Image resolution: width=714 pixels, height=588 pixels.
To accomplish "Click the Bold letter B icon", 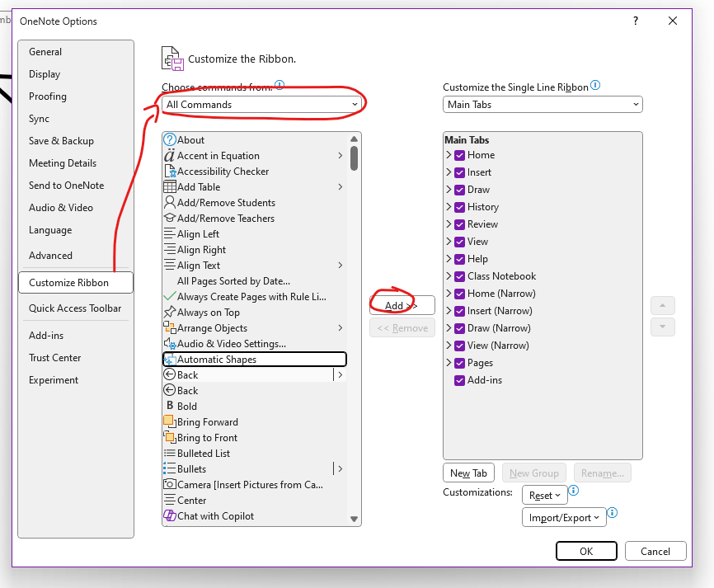I will pos(170,406).
